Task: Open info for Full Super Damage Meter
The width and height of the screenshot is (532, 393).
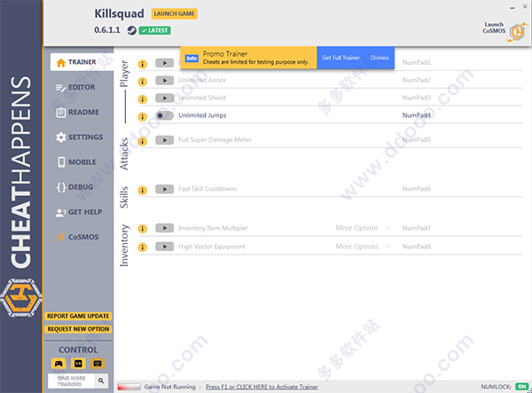Action: 143,141
